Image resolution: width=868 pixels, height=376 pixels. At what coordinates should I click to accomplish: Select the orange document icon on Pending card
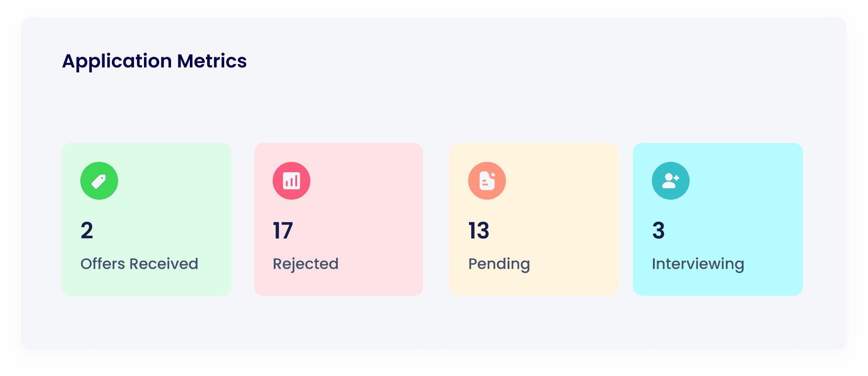click(487, 180)
